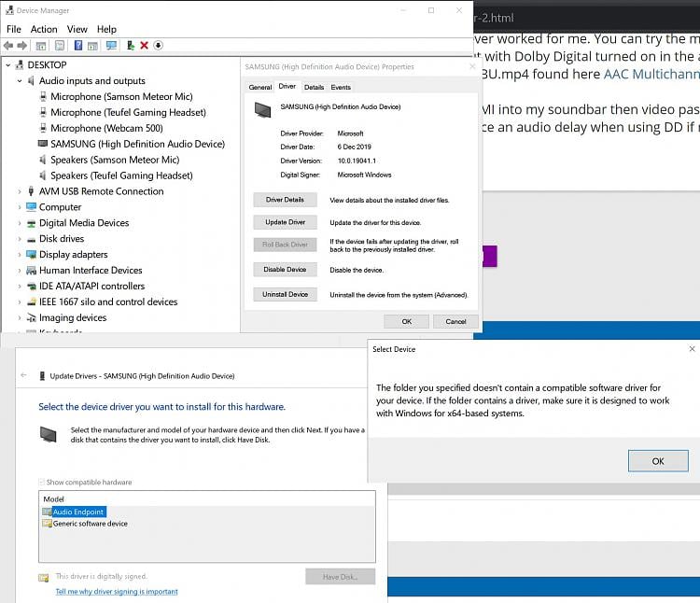Click the red X Uninstall device icon
The width and height of the screenshot is (700, 603).
point(144,45)
